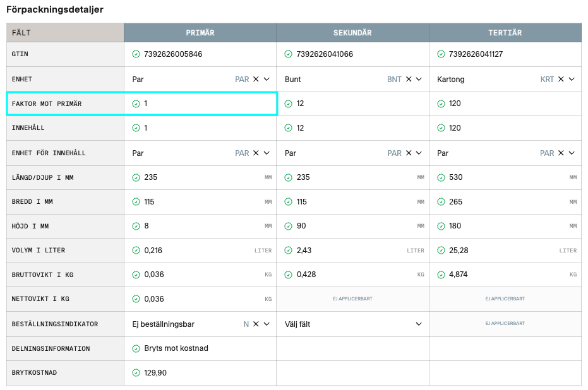Viewport: 588px width, 390px height.
Task: Open tertiary Enhet för innehåll dropdown chevron
Action: (x=572, y=153)
